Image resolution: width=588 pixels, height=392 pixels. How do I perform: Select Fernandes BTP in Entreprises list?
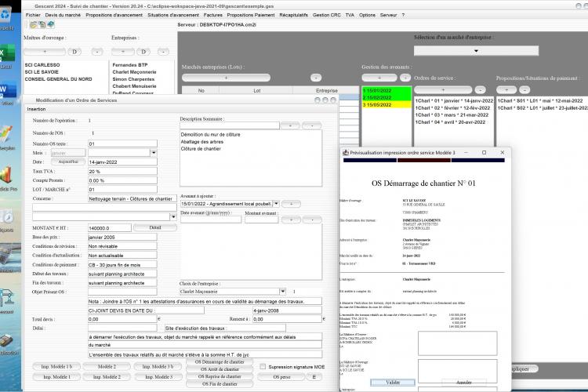[129, 65]
